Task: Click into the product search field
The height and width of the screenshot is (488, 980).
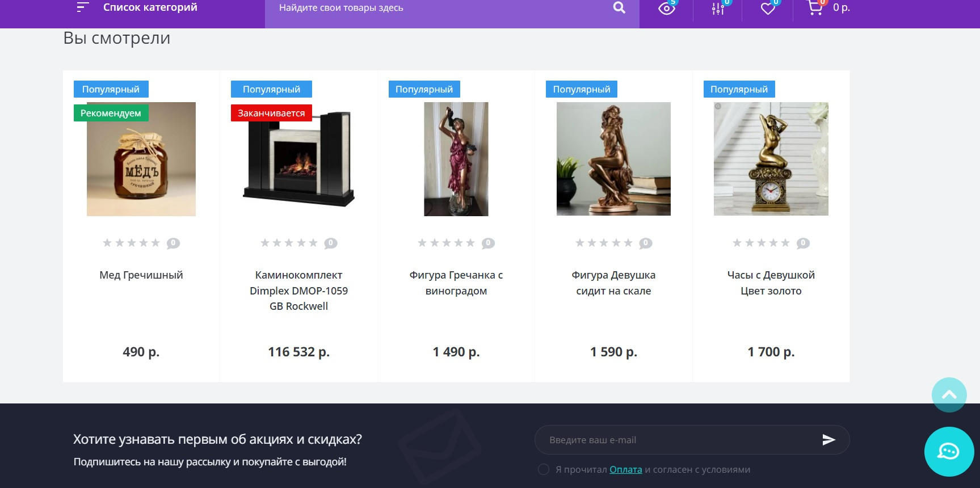Action: [440, 8]
